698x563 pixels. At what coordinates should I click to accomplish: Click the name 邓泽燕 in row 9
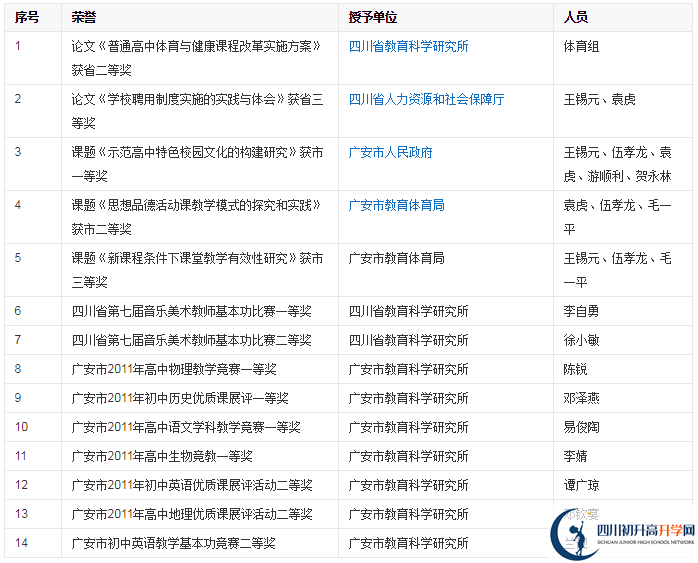(581, 398)
